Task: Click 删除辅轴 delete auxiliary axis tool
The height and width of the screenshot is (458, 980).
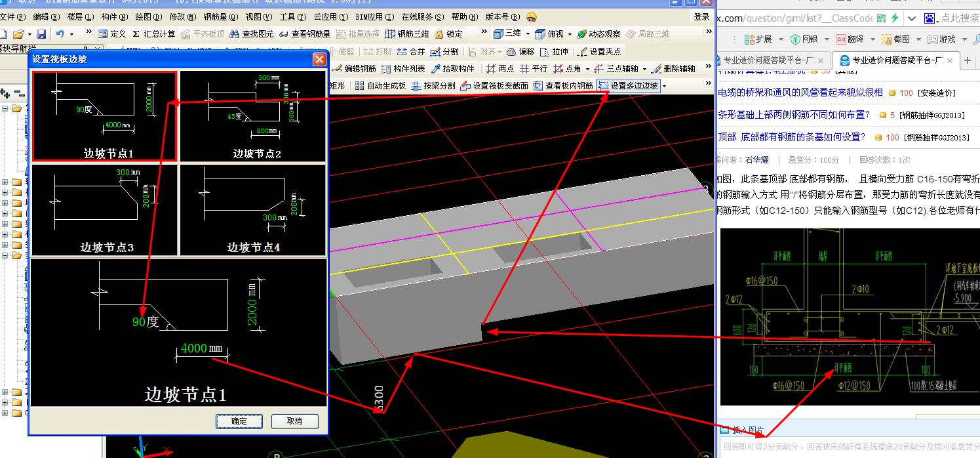Action: point(673,68)
